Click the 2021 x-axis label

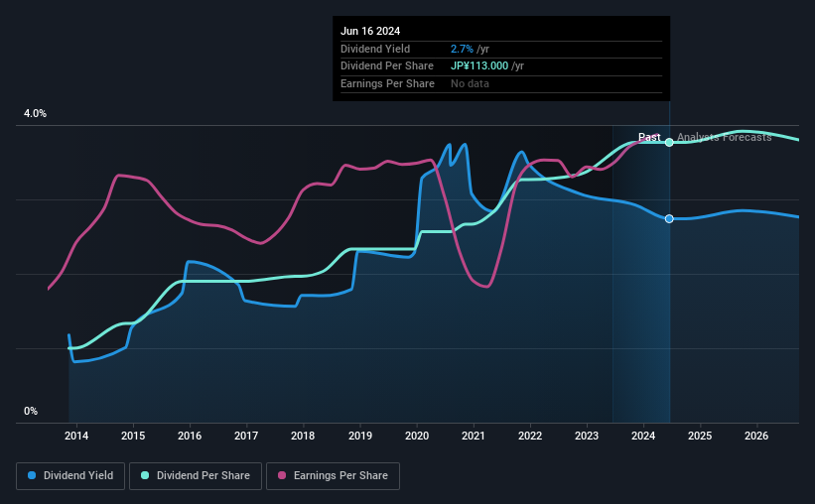[x=474, y=436]
